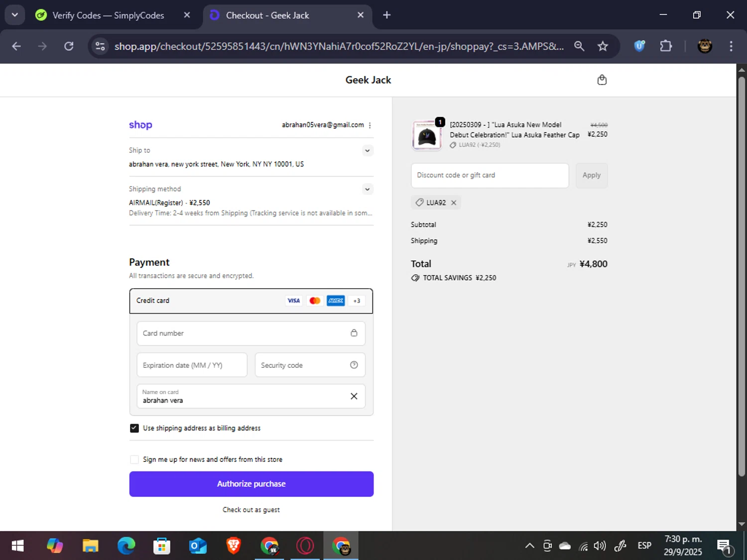Click the browser address bar URL

point(339,46)
